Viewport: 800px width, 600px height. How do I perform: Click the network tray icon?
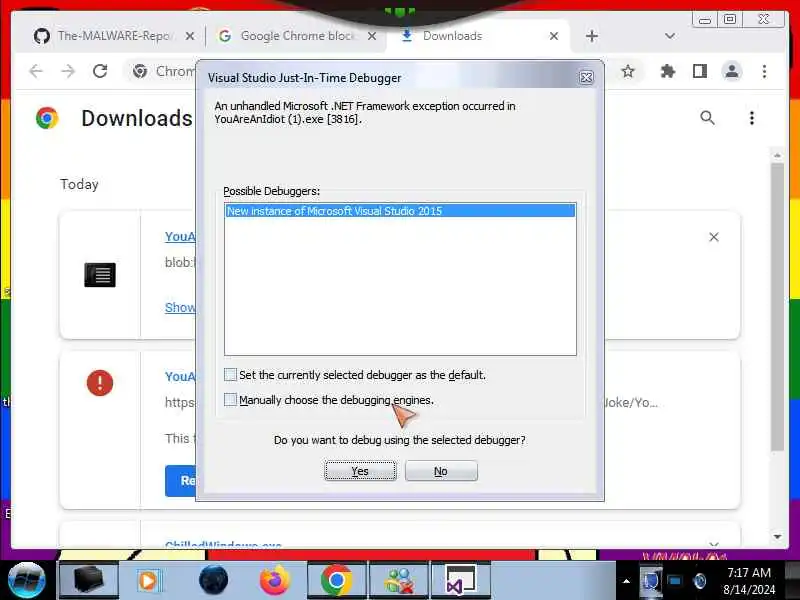(675, 581)
